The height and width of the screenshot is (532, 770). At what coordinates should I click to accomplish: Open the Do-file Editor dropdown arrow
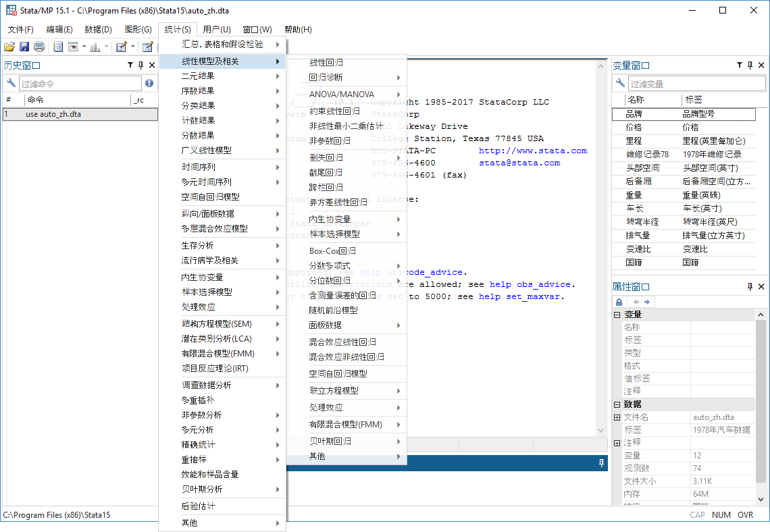pyautogui.click(x=132, y=47)
